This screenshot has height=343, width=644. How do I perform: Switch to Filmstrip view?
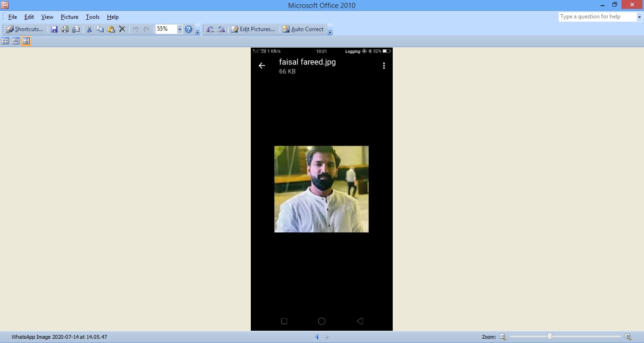(16, 41)
